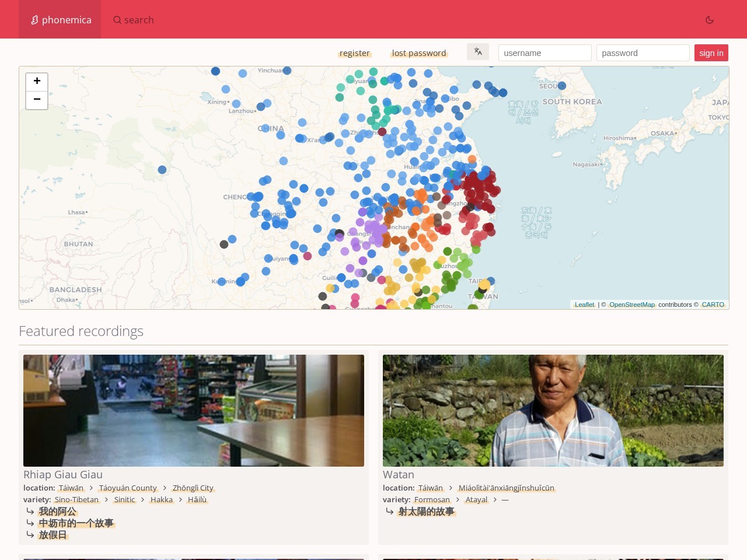Toggle dark mode with moon icon
The height and width of the screenshot is (560, 747).
(x=710, y=20)
